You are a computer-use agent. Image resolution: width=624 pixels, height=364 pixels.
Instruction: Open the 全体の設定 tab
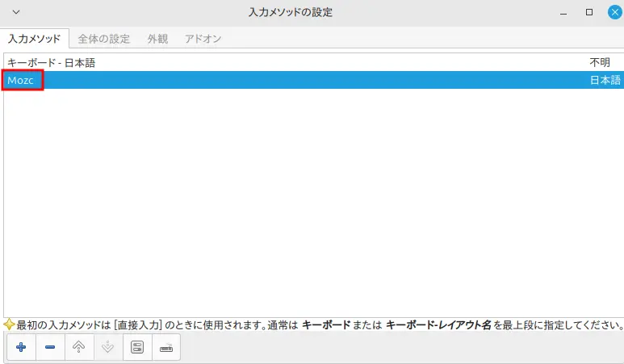tap(104, 39)
